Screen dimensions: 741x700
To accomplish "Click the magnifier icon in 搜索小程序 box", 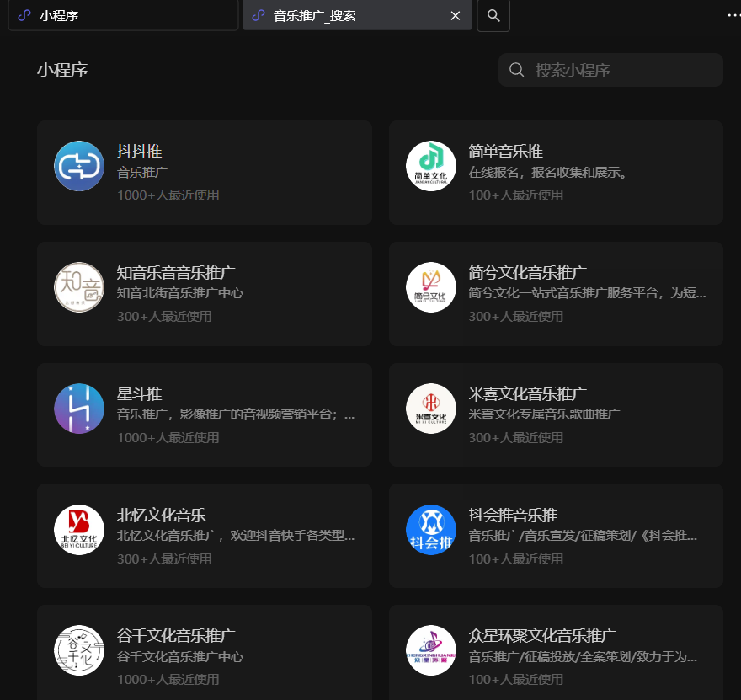I will (516, 70).
